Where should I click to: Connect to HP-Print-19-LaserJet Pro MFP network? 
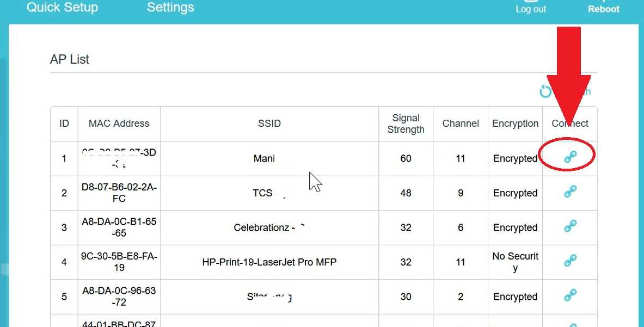[x=570, y=260]
